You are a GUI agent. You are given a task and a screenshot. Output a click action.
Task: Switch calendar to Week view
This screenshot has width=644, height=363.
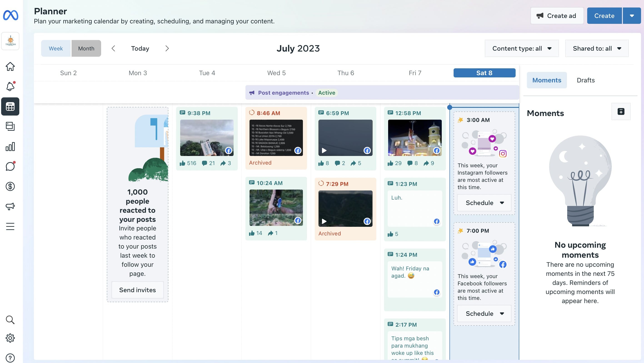pyautogui.click(x=56, y=48)
